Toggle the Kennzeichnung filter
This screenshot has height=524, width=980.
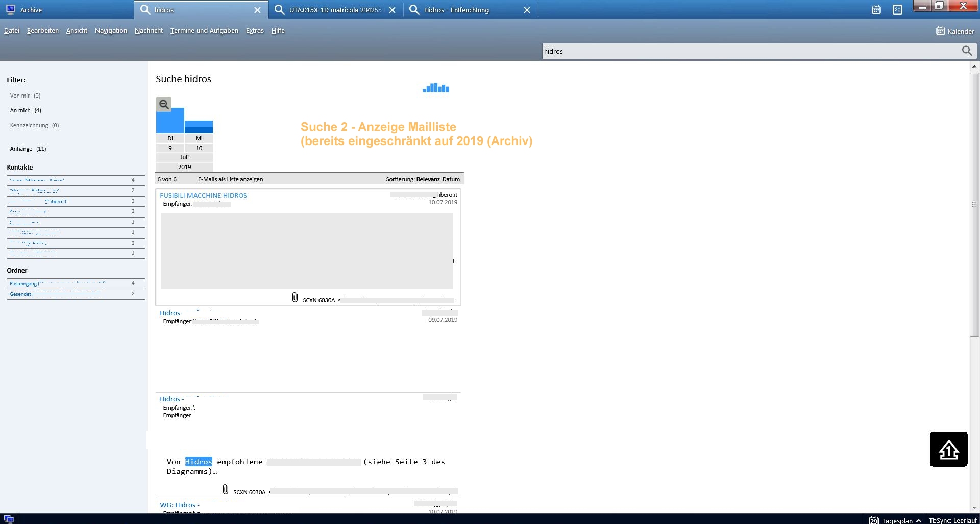click(x=34, y=125)
